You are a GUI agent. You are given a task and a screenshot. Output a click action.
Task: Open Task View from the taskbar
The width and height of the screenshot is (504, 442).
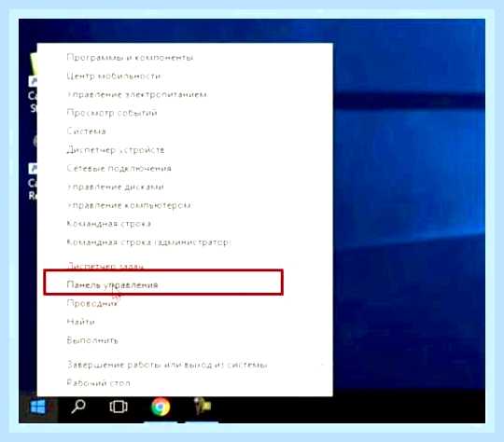tap(119, 407)
